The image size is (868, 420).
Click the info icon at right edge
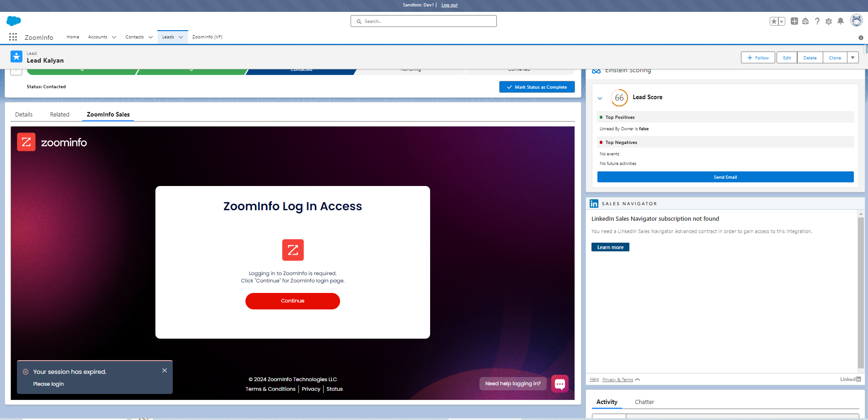(x=861, y=37)
